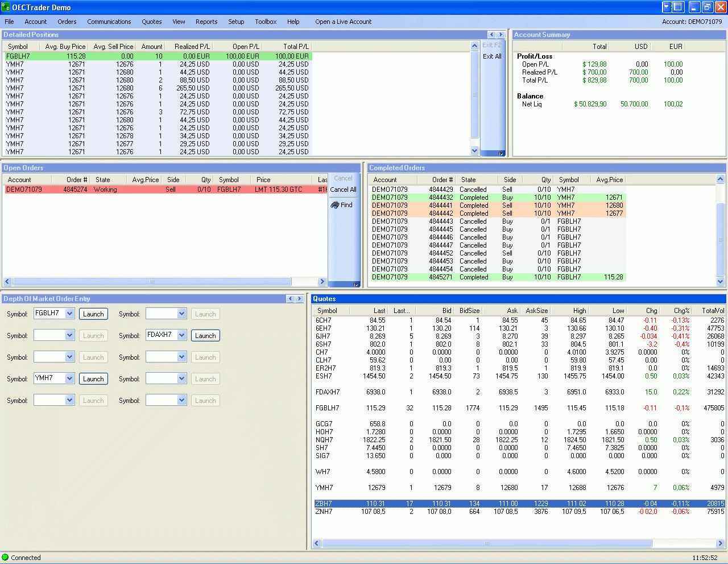The image size is (728, 564).
Task: Expand the YMH7 symbol dropdown
Action: (69, 378)
